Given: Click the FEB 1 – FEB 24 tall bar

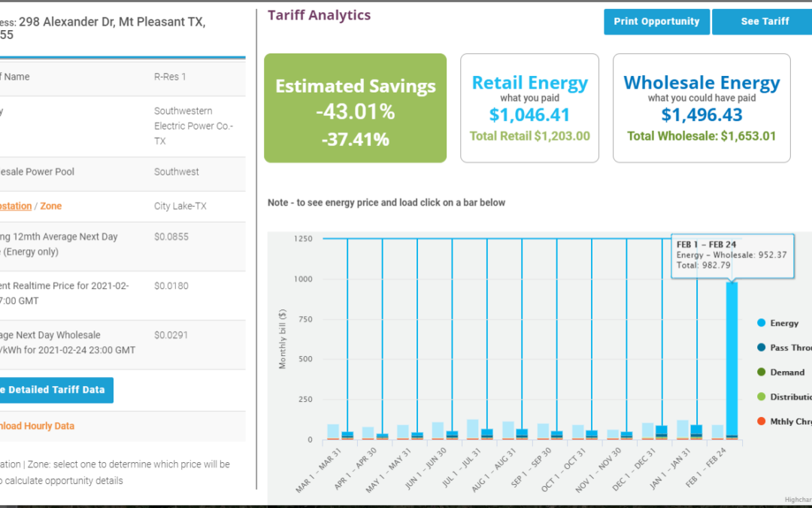Looking at the screenshot, I should [x=732, y=360].
